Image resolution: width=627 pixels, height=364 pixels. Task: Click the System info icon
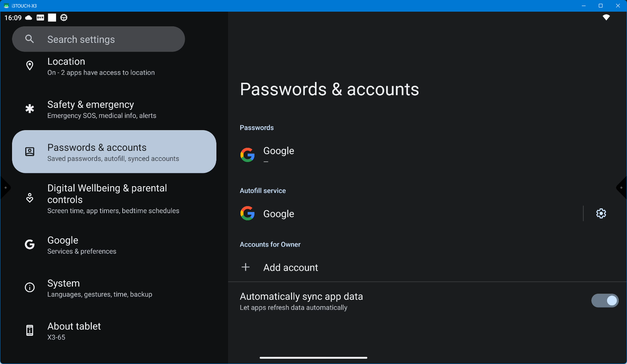[x=30, y=288]
